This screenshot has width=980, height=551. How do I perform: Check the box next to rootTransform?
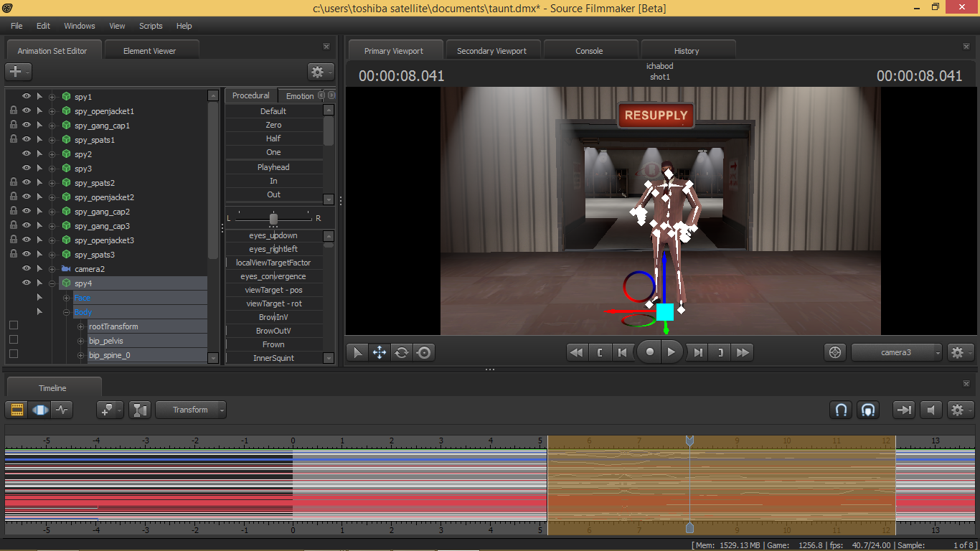pyautogui.click(x=13, y=326)
